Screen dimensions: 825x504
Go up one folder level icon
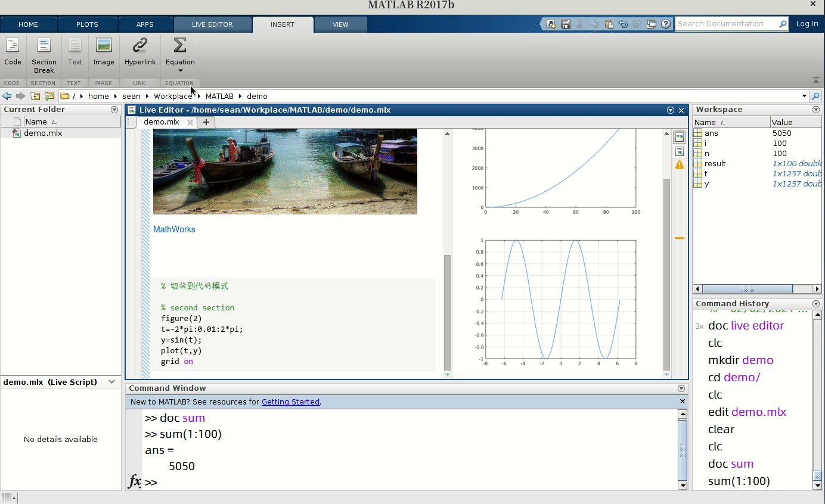(x=35, y=96)
